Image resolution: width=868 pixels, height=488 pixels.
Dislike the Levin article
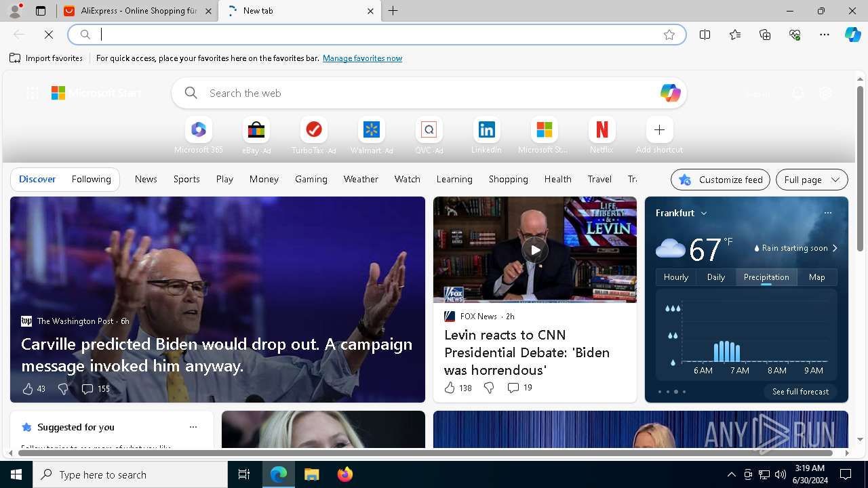(489, 388)
